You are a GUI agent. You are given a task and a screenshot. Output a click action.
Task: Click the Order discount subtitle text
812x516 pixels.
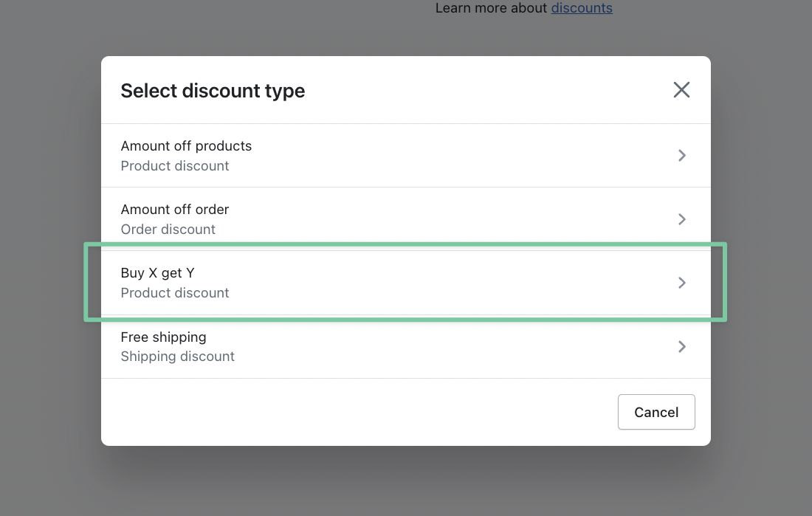point(168,230)
